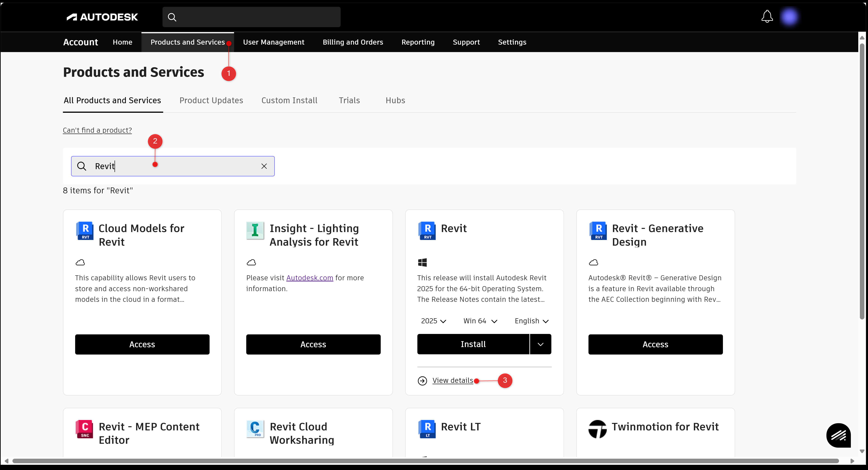Open the Win 64 platform dropdown
Viewport: 868px width, 470px height.
click(480, 321)
